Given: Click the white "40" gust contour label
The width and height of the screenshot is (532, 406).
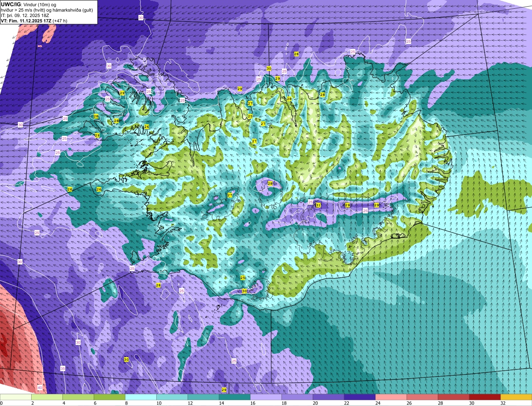Looking at the screenshot, I should (40, 387).
